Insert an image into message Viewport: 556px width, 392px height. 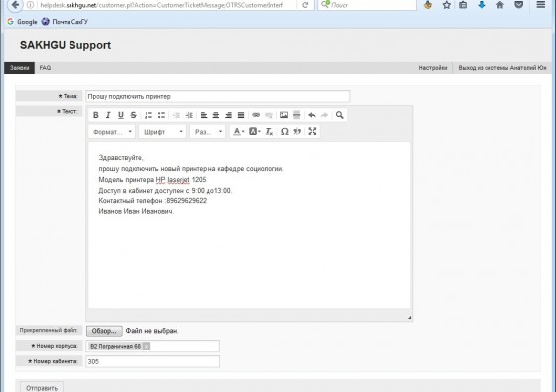point(284,115)
